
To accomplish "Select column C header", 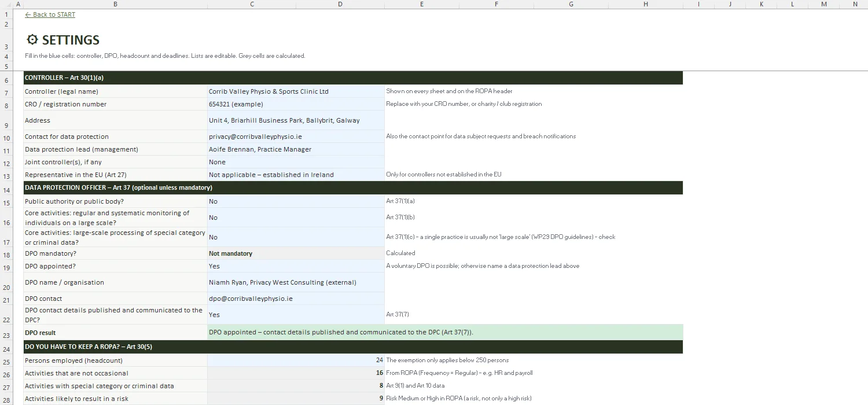I will point(252,4).
